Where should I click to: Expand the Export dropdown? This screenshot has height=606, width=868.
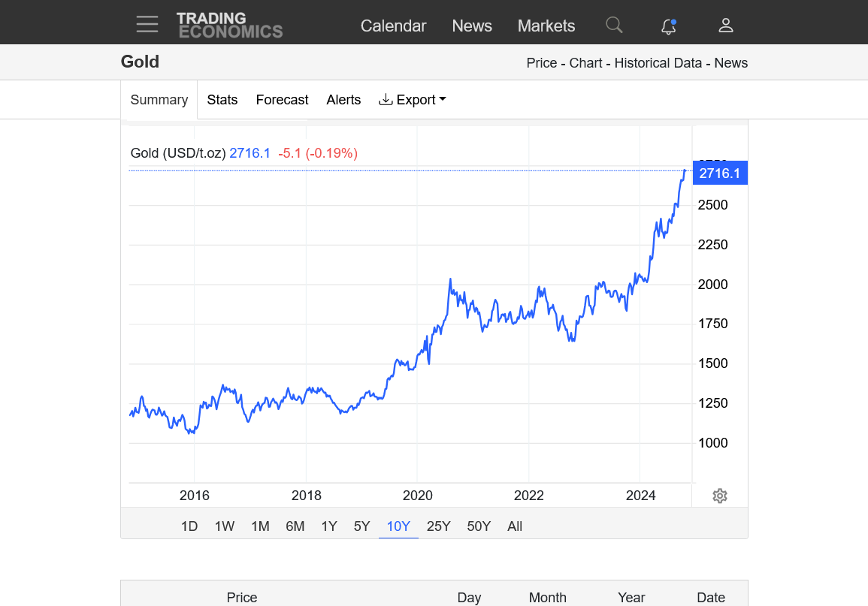(413, 100)
